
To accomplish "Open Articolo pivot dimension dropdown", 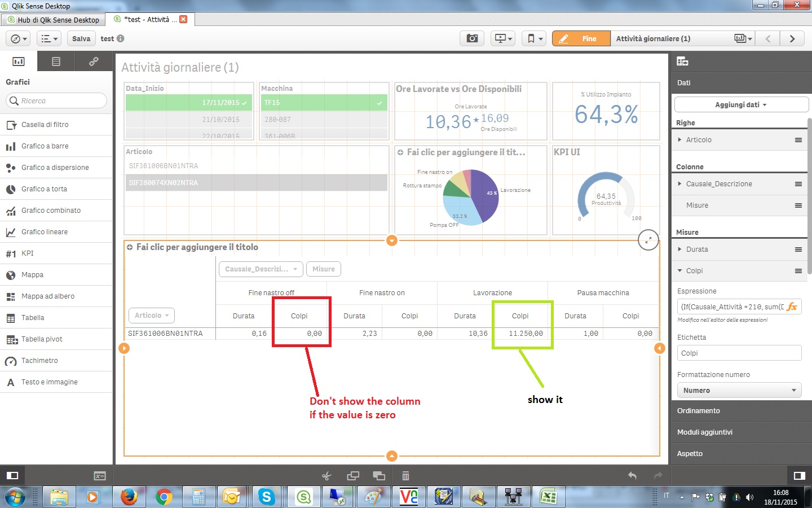I will click(152, 316).
